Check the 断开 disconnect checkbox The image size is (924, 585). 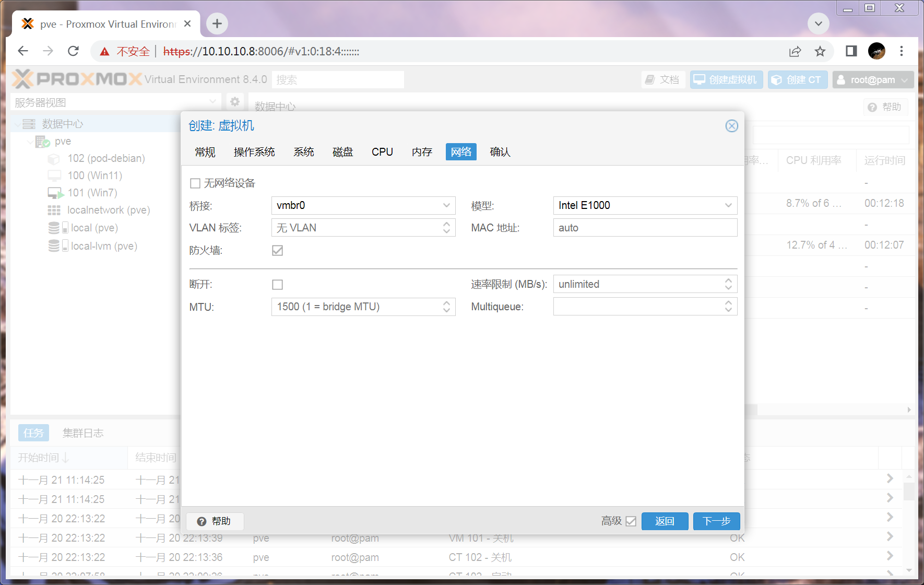coord(277,285)
